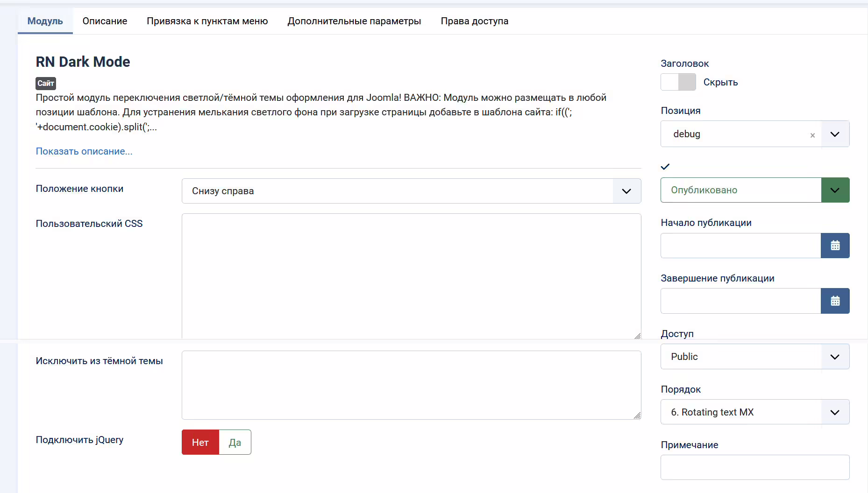This screenshot has height=493, width=868.
Task: Grab the resize handle of Пользовательский CSS
Action: coord(637,336)
